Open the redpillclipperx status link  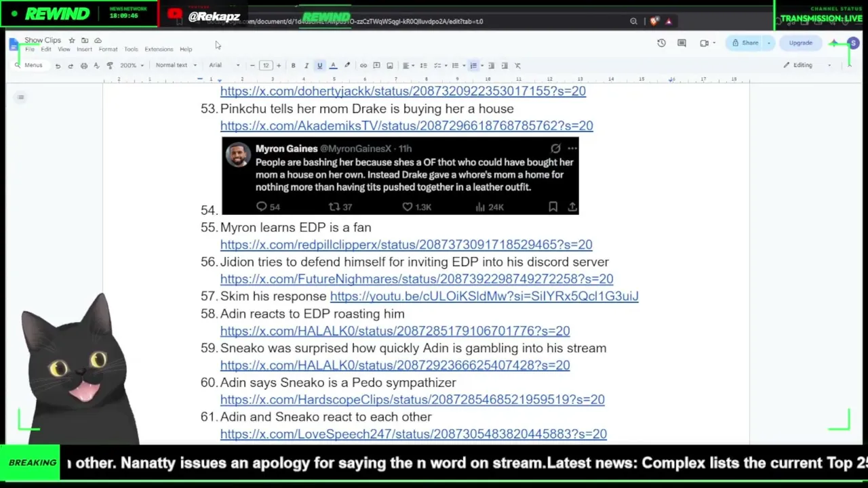(406, 244)
